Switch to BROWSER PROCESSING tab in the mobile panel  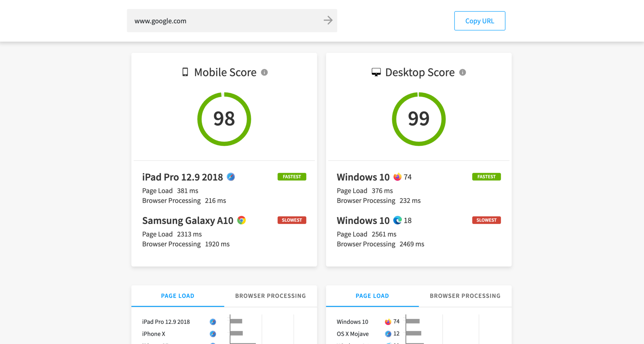coord(270,296)
